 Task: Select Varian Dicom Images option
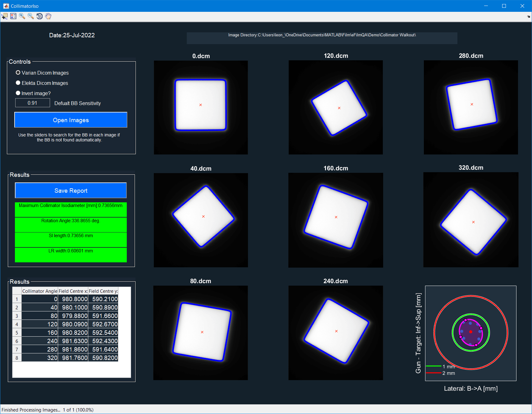coord(18,73)
